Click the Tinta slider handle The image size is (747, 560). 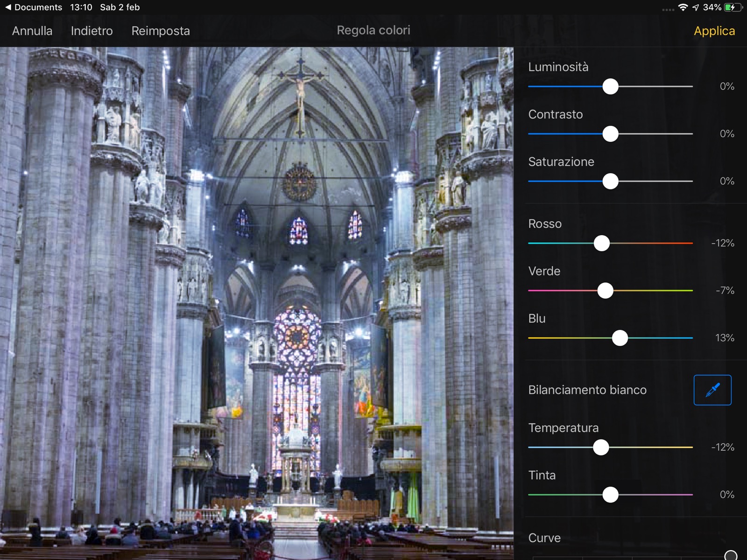tap(610, 495)
